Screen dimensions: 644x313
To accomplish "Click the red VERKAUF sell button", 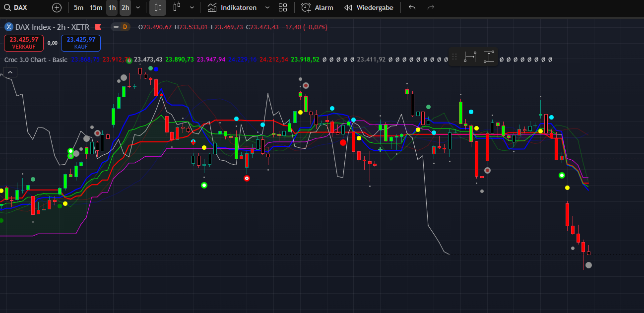I will tap(23, 43).
